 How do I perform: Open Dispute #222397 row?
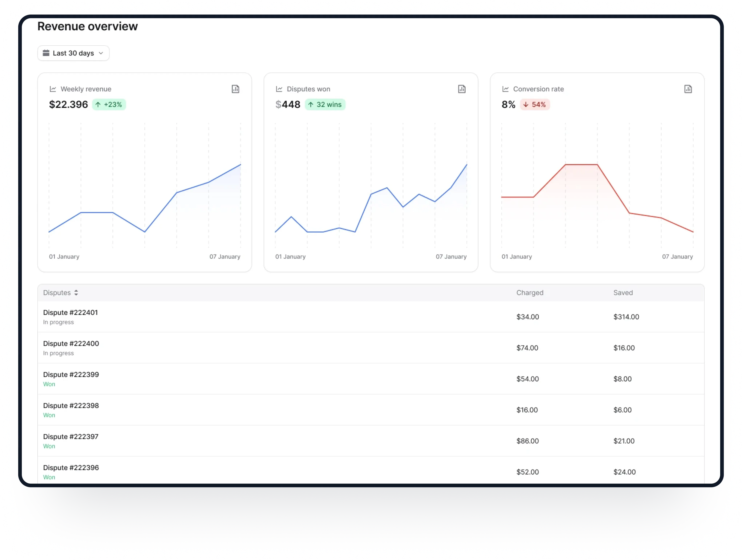tap(371, 441)
